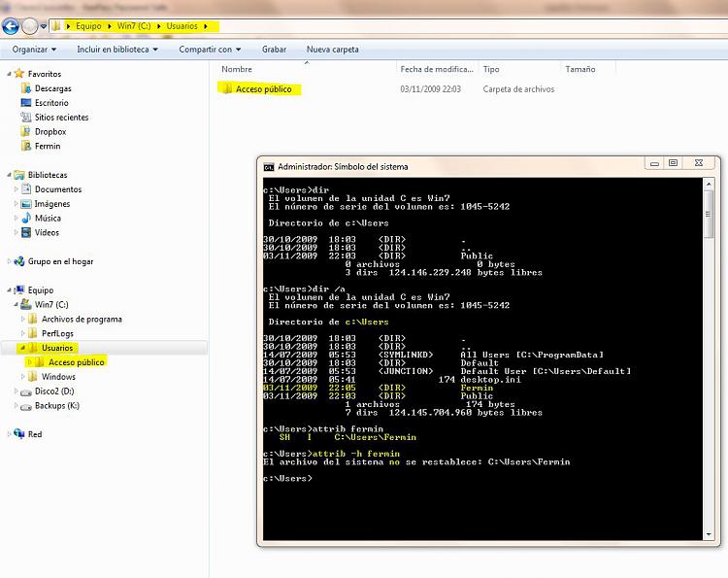Sort by the Tipo column header
This screenshot has width=728, height=578.
(491, 69)
